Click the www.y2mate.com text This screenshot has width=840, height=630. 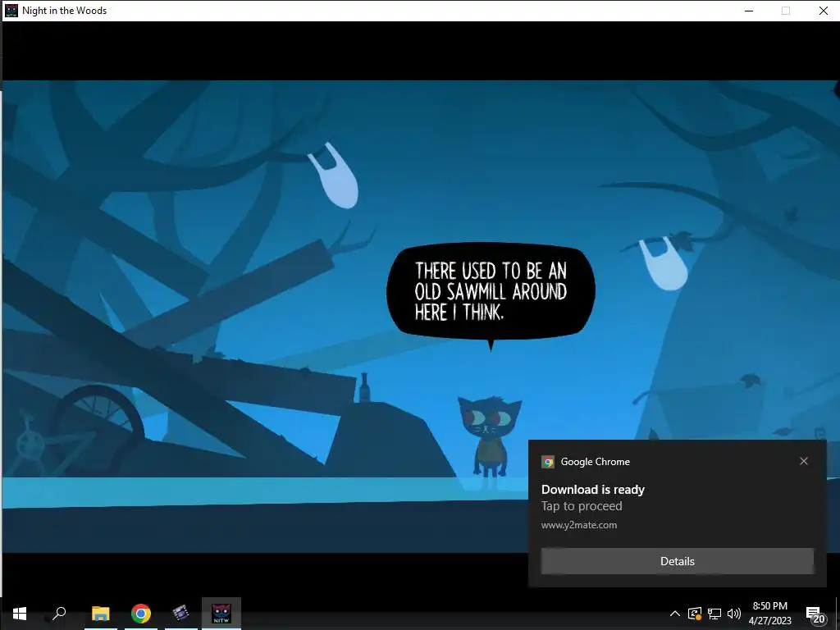tap(579, 525)
